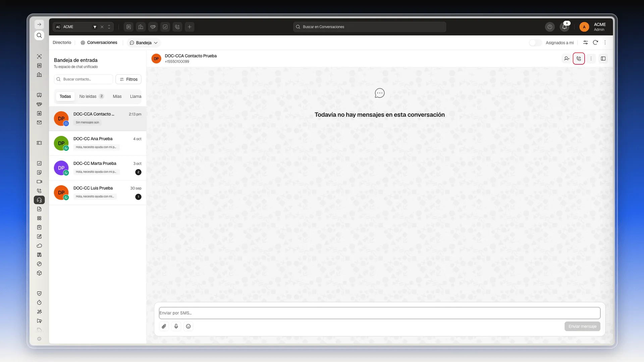Refresh the conversations list
This screenshot has width=644, height=362.
pyautogui.click(x=595, y=43)
